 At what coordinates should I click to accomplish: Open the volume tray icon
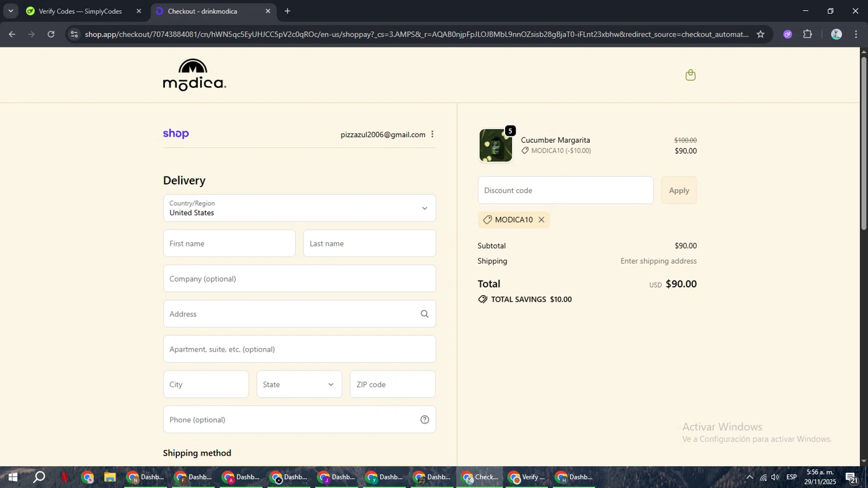(775, 478)
